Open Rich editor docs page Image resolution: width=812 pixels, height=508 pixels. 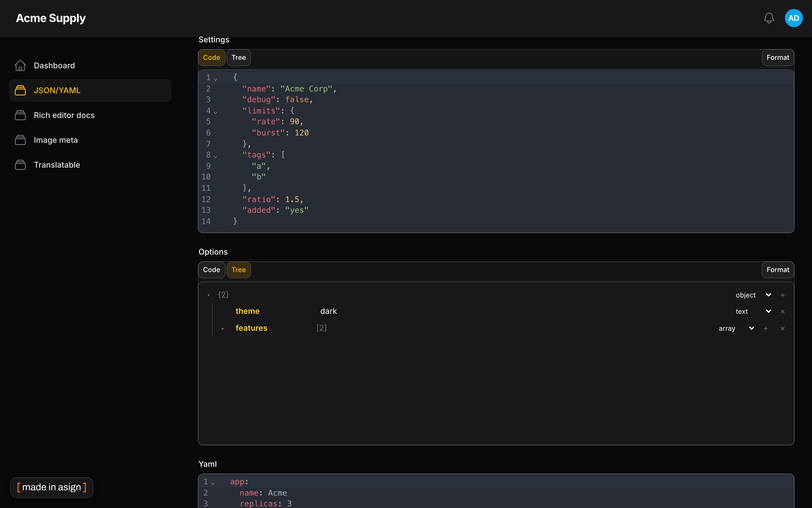[90, 115]
